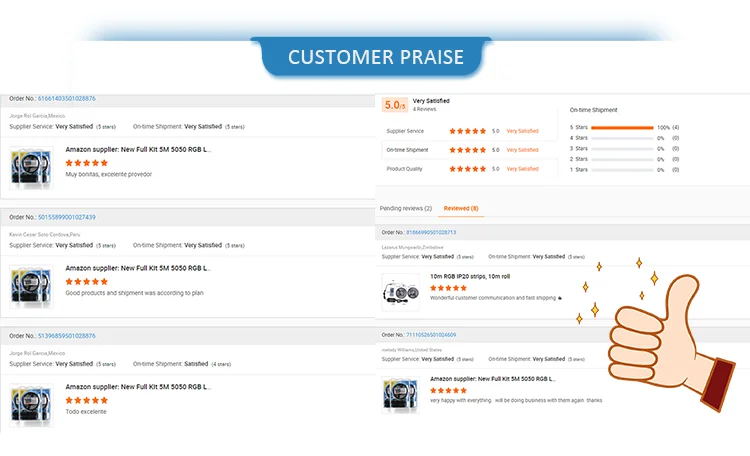Viewport: 750px width, 456px height.
Task: Open order number 61661403501028876
Action: coord(67,98)
